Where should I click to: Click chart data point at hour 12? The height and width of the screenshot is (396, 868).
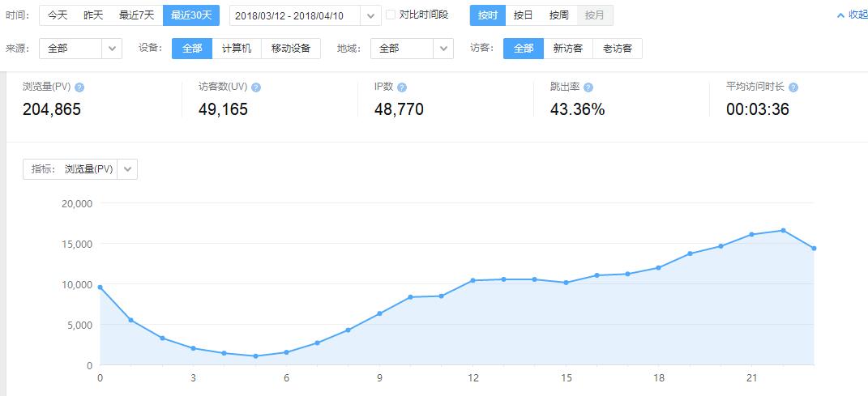coord(472,280)
